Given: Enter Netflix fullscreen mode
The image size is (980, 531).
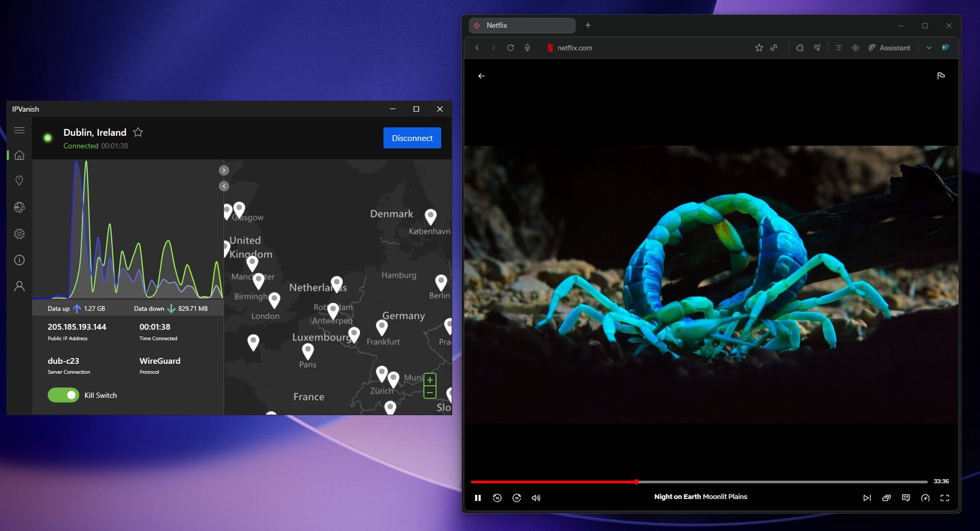Looking at the screenshot, I should (945, 498).
